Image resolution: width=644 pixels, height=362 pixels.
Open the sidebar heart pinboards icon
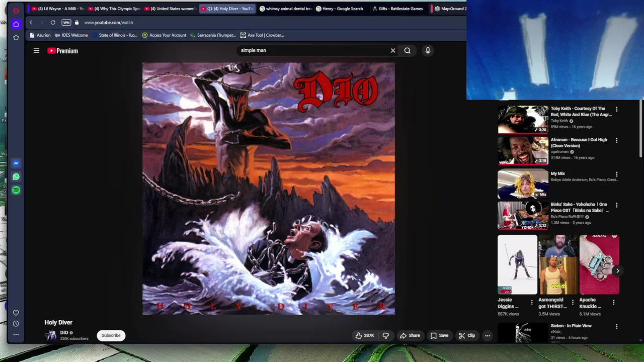pos(16,313)
